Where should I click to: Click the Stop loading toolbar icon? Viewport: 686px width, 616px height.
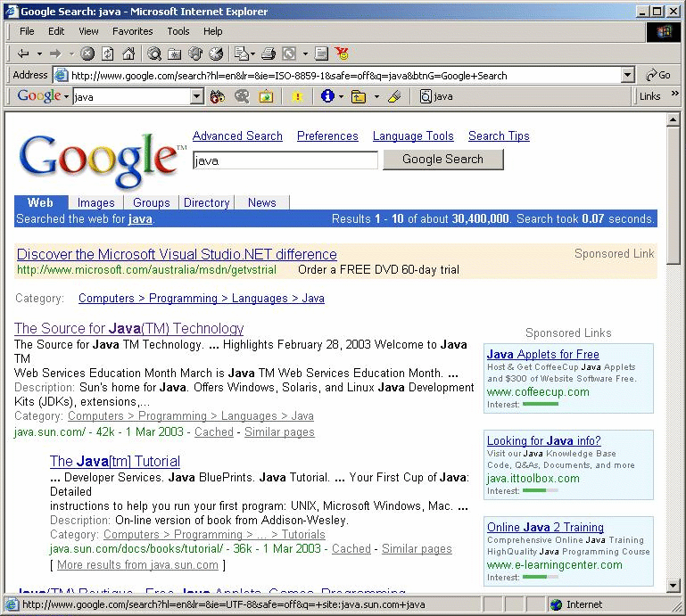point(87,53)
